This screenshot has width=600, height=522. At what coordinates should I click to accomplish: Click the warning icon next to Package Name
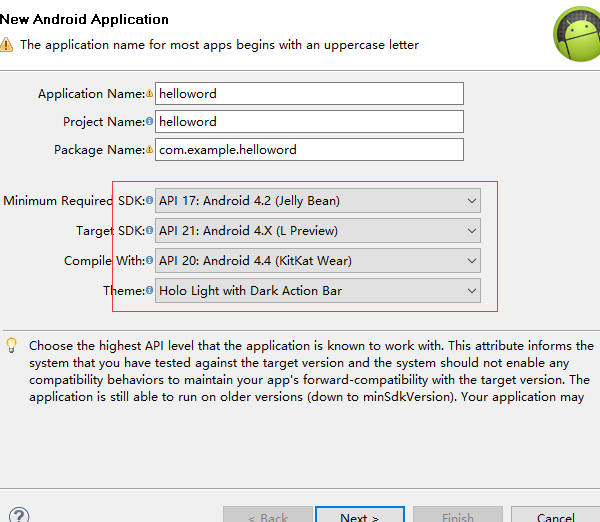coord(149,149)
